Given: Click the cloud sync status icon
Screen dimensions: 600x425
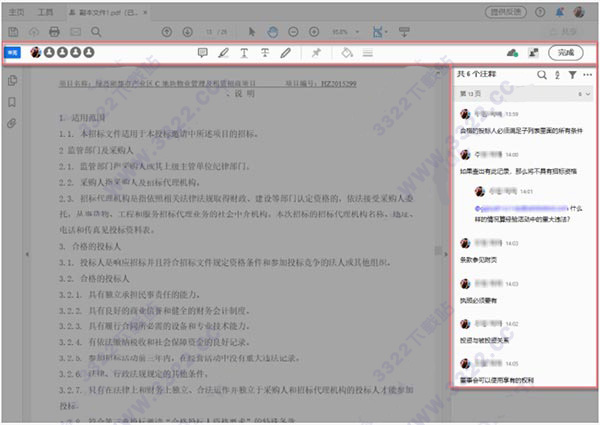Looking at the screenshot, I should pyautogui.click(x=512, y=53).
